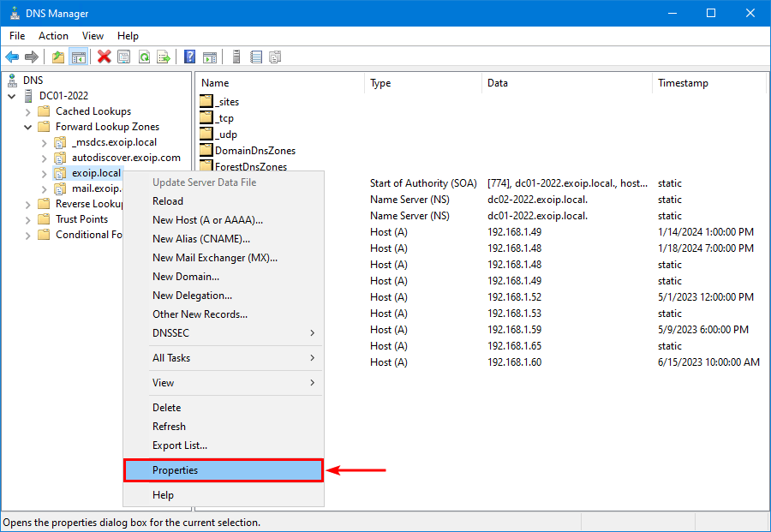This screenshot has height=532, width=771.
Task: Click the Up One Level folder icon
Action: 57,57
